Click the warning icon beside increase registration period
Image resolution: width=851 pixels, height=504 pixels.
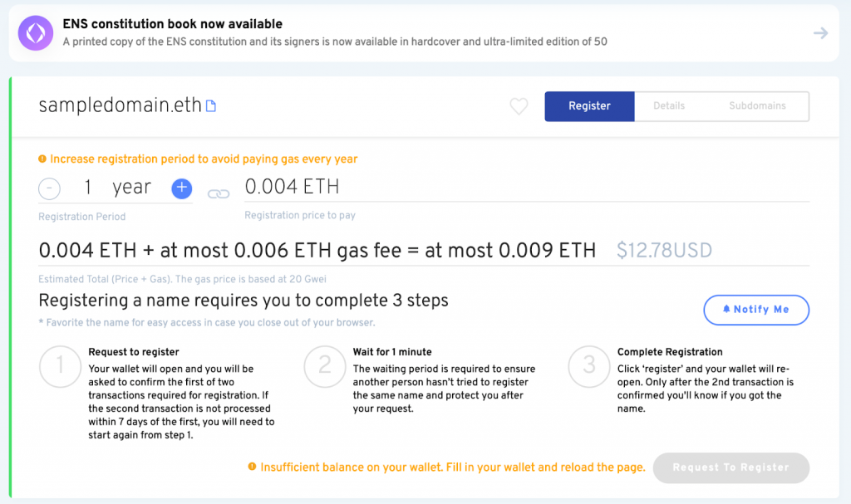pyautogui.click(x=42, y=159)
